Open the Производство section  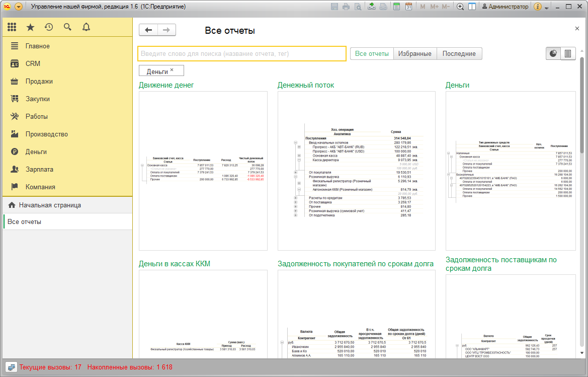67,134
